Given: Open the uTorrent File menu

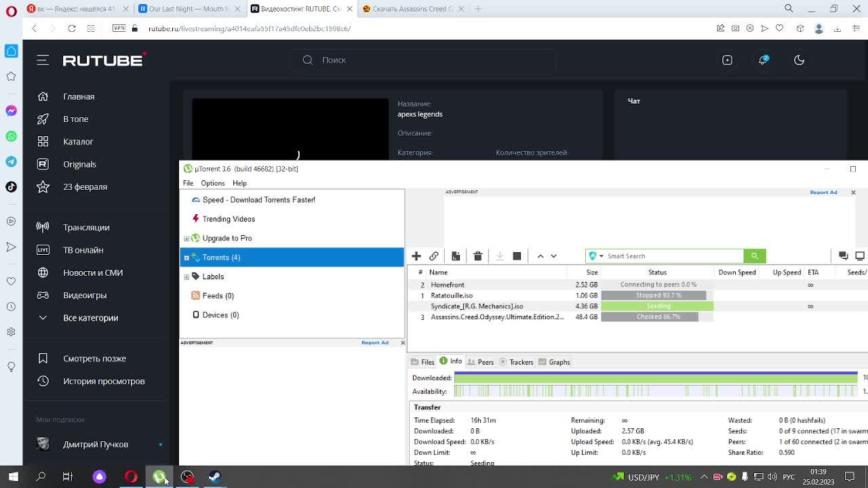Looking at the screenshot, I should (x=188, y=183).
